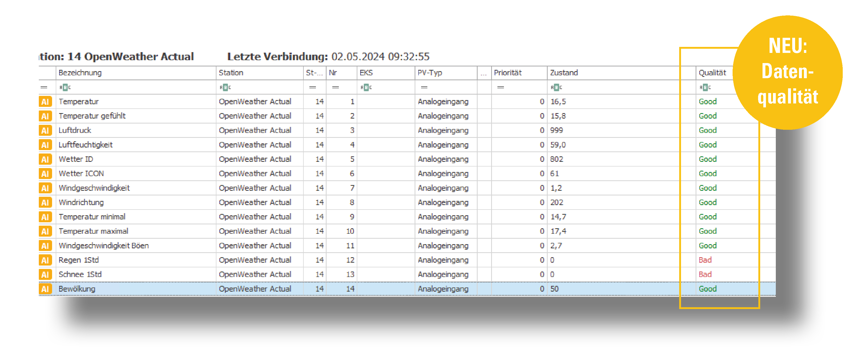Click 'Bad' quality for Schnee 1Std
The image size is (868, 351).
point(705,274)
